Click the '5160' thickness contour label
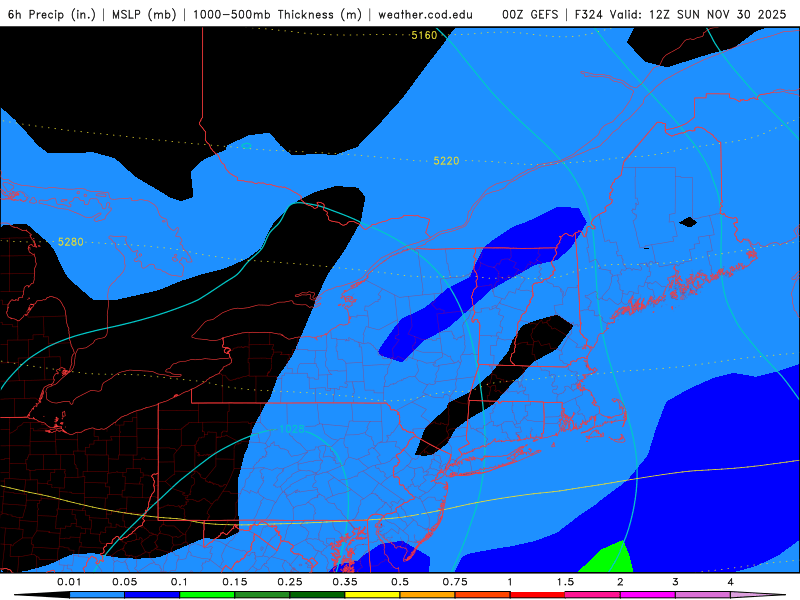The width and height of the screenshot is (800, 600). [x=424, y=35]
